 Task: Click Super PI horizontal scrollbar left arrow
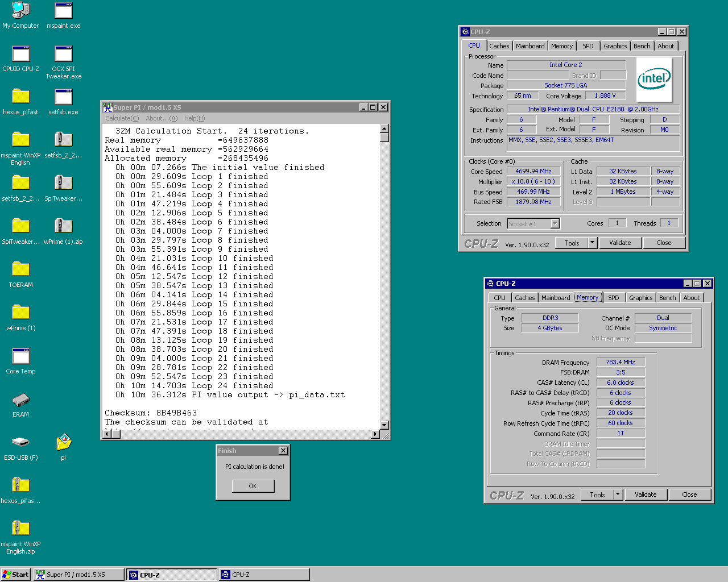[106, 434]
